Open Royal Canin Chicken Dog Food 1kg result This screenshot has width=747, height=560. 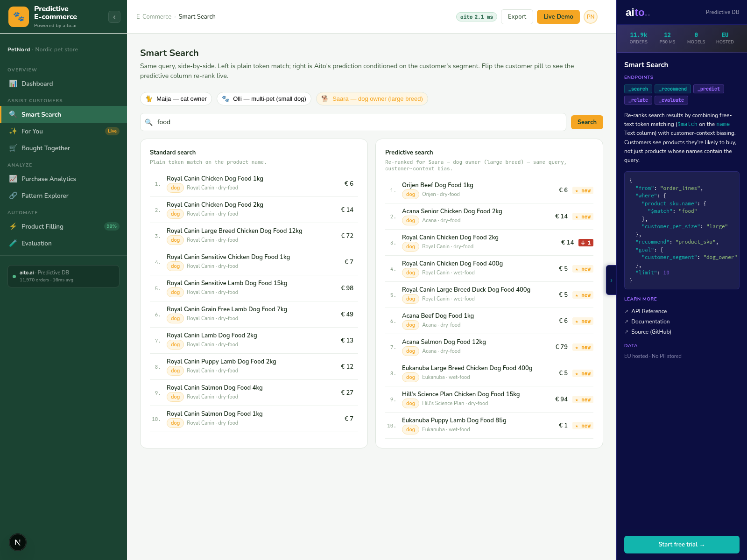[254, 184]
